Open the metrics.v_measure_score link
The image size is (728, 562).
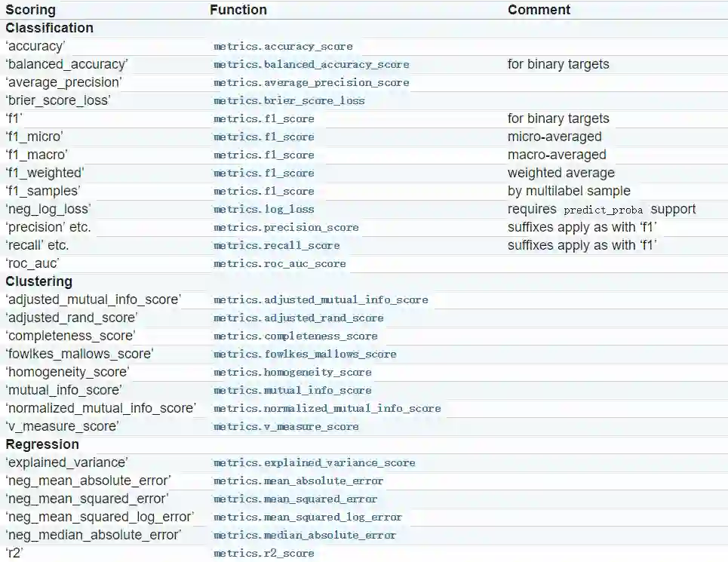pyautogui.click(x=286, y=427)
